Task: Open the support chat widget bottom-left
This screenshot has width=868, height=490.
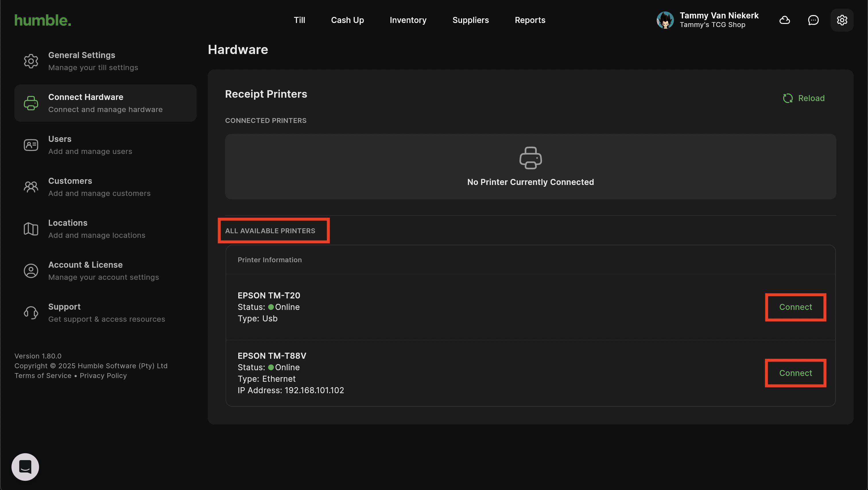Action: point(25,467)
